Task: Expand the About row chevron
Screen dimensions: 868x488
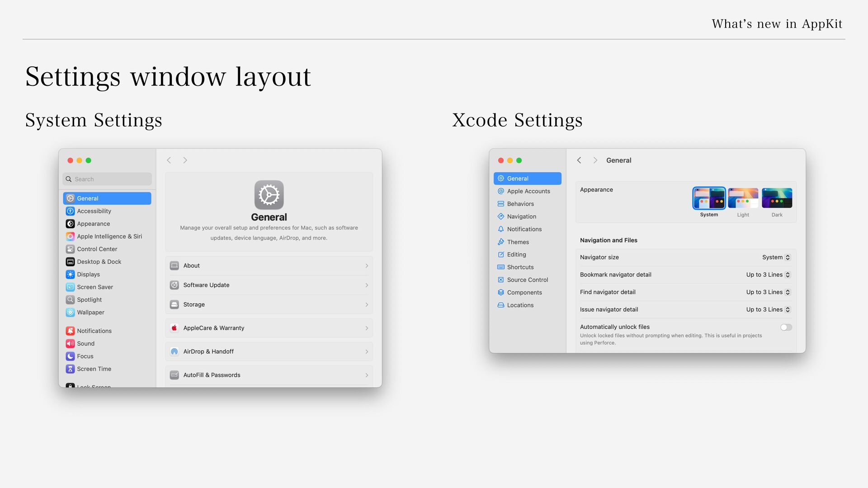Action: [367, 266]
